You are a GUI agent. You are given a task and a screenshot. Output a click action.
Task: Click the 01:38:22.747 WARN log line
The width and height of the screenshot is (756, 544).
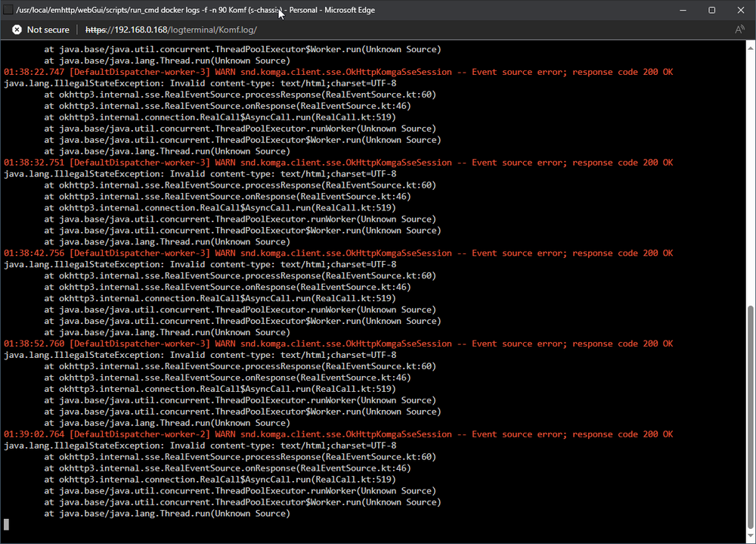pos(339,72)
